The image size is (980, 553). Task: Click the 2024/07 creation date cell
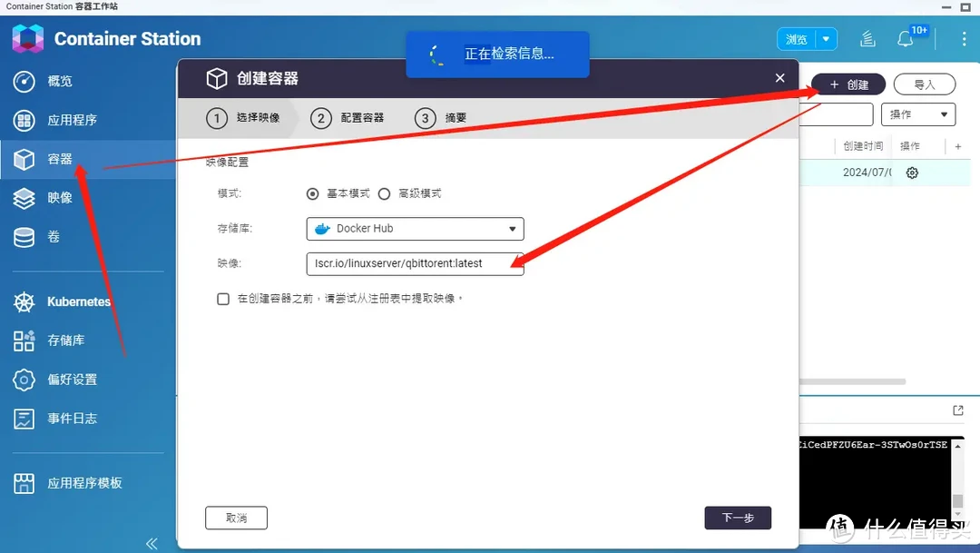point(867,173)
